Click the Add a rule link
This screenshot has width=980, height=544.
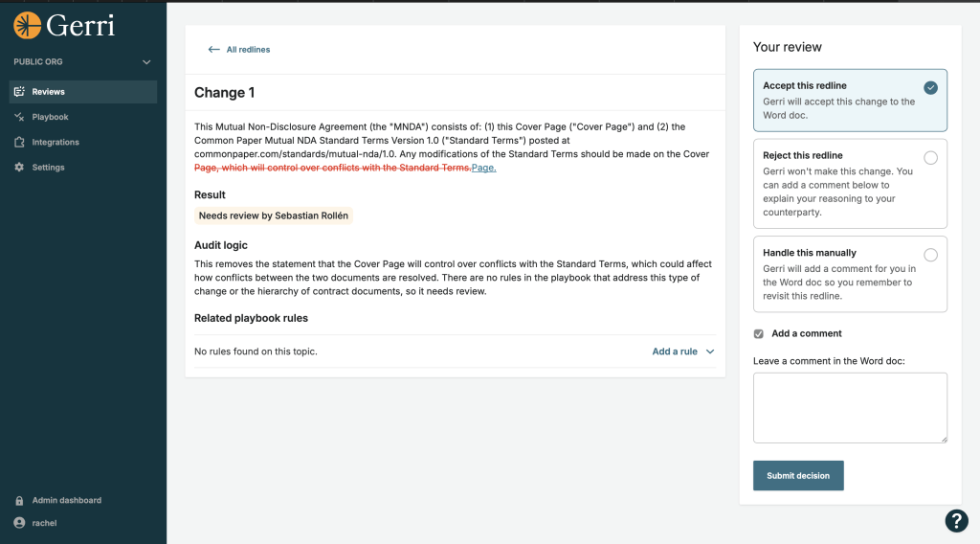click(675, 351)
